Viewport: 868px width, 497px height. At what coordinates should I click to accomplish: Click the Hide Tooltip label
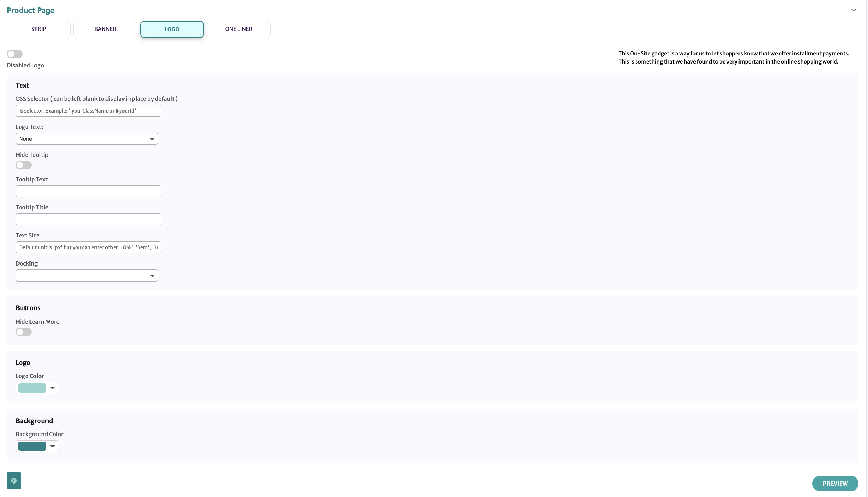click(x=32, y=155)
